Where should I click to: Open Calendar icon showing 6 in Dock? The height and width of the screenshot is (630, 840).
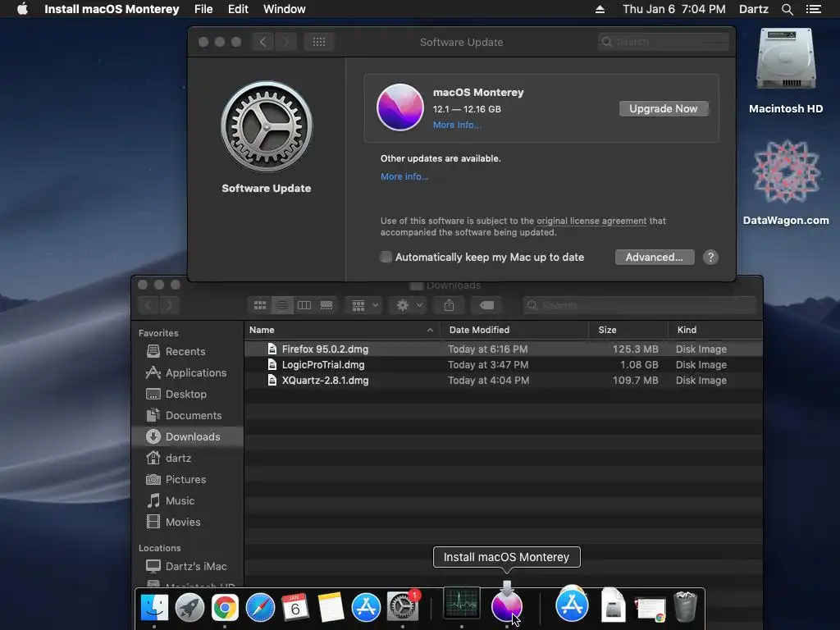tap(295, 608)
